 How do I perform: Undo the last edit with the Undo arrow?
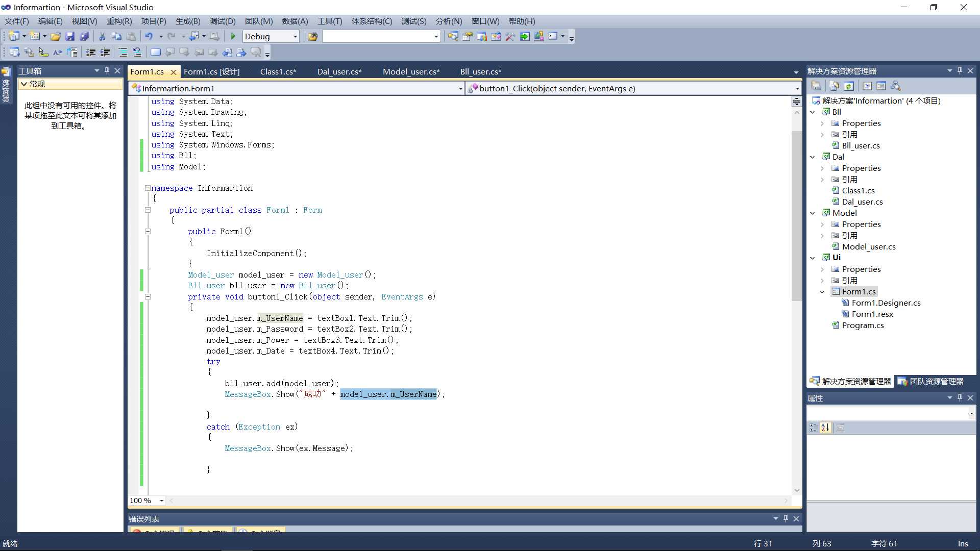[x=149, y=36]
